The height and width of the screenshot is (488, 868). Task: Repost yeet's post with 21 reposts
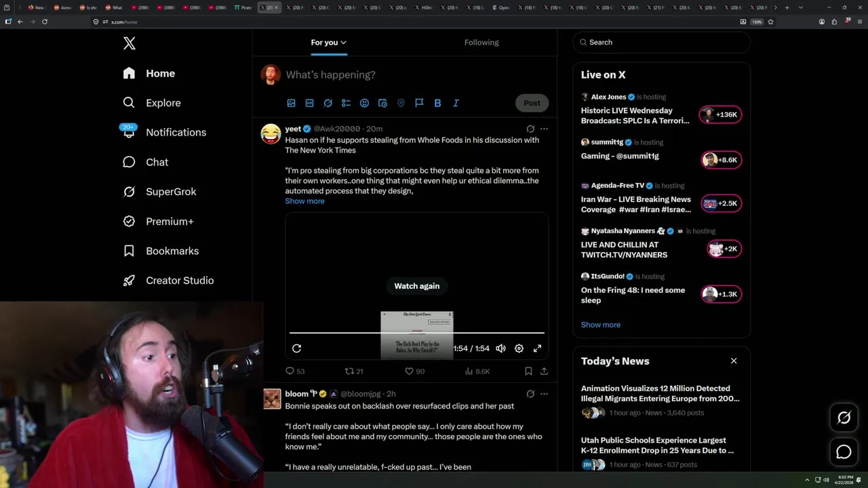coord(354,371)
